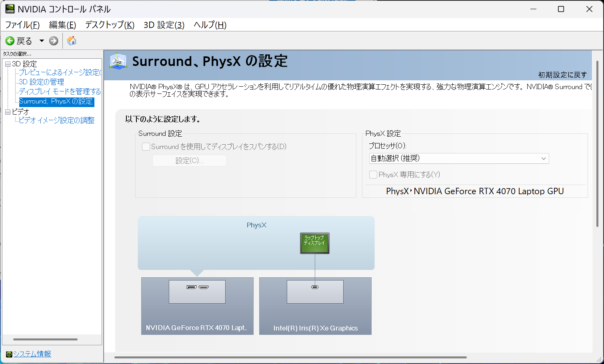Click the Surround 設定(C)... button
The width and height of the screenshot is (604, 364).
tap(190, 161)
